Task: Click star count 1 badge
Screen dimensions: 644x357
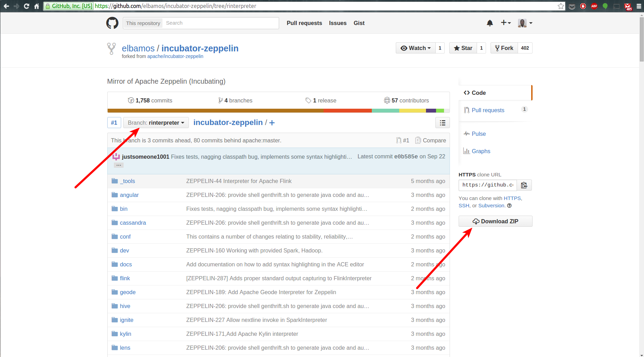Action: tap(481, 48)
